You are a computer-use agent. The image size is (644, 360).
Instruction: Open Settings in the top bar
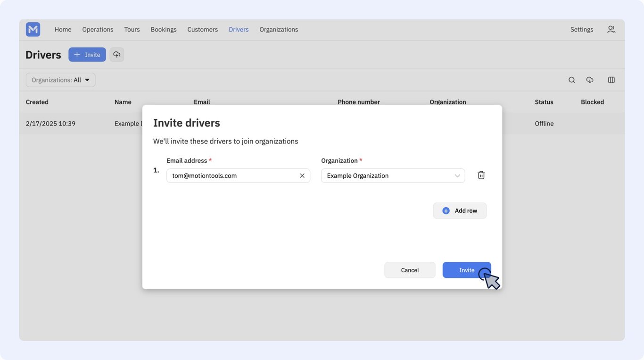pyautogui.click(x=582, y=29)
